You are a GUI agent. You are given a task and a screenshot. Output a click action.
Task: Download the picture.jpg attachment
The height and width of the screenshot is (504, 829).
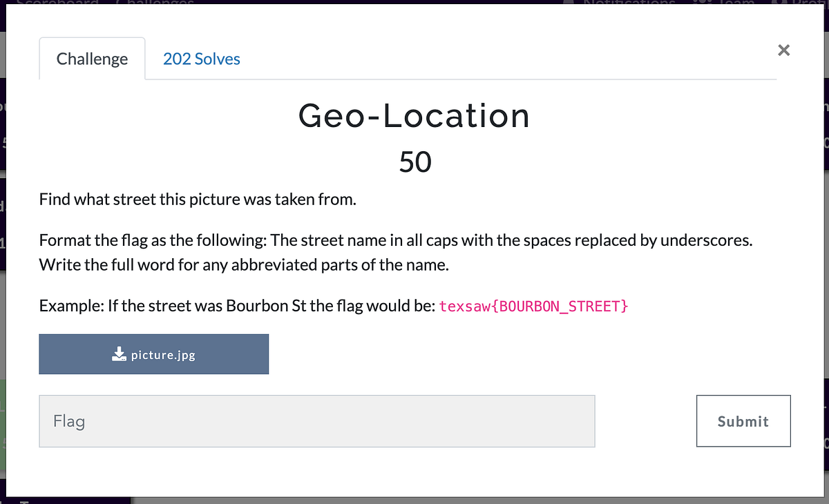point(153,353)
